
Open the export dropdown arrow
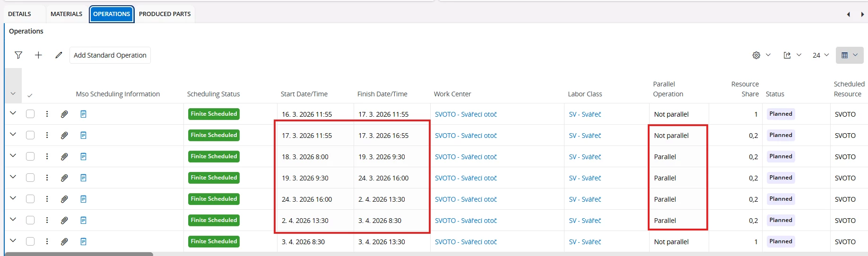[x=799, y=55]
